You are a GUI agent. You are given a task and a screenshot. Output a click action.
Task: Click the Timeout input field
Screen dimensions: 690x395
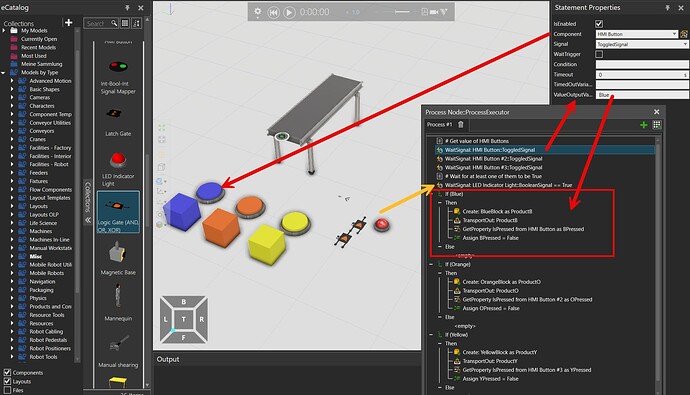642,75
